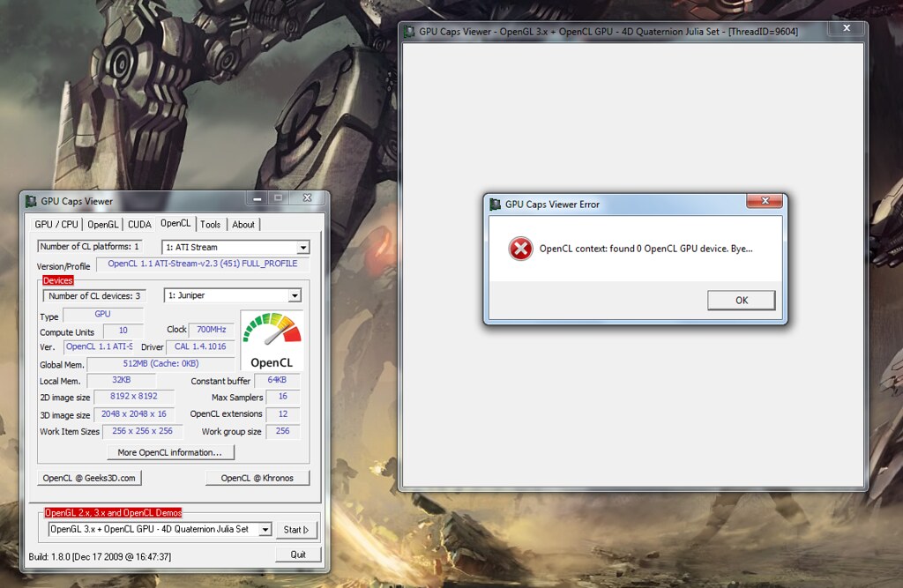
Task: Click 'Number of CL platforms: 1' text
Action: click(89, 247)
